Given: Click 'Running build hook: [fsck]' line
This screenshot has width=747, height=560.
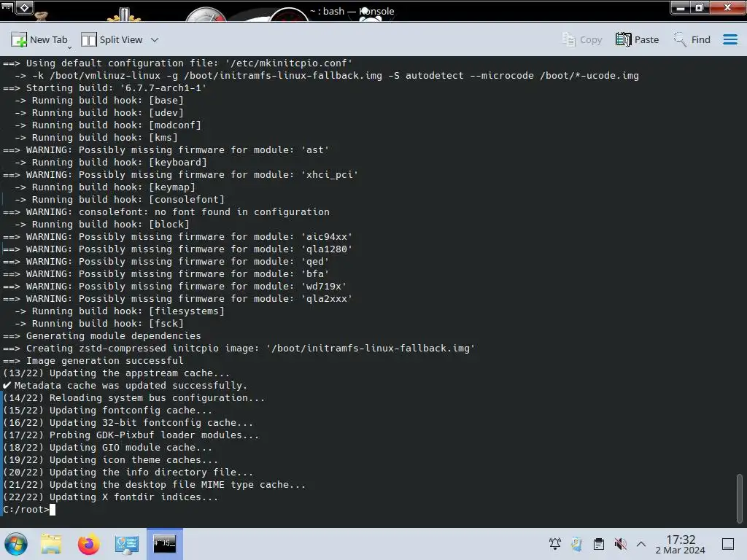Looking at the screenshot, I should 99,323.
